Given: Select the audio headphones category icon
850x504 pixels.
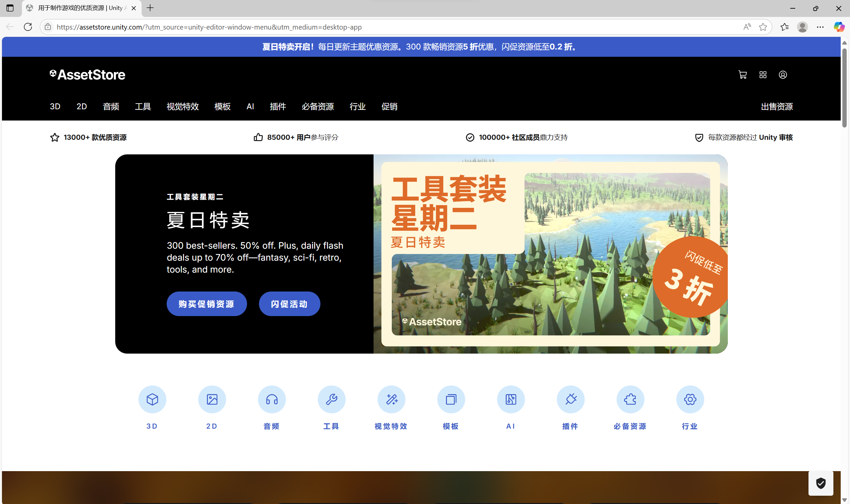Looking at the screenshot, I should point(272,399).
